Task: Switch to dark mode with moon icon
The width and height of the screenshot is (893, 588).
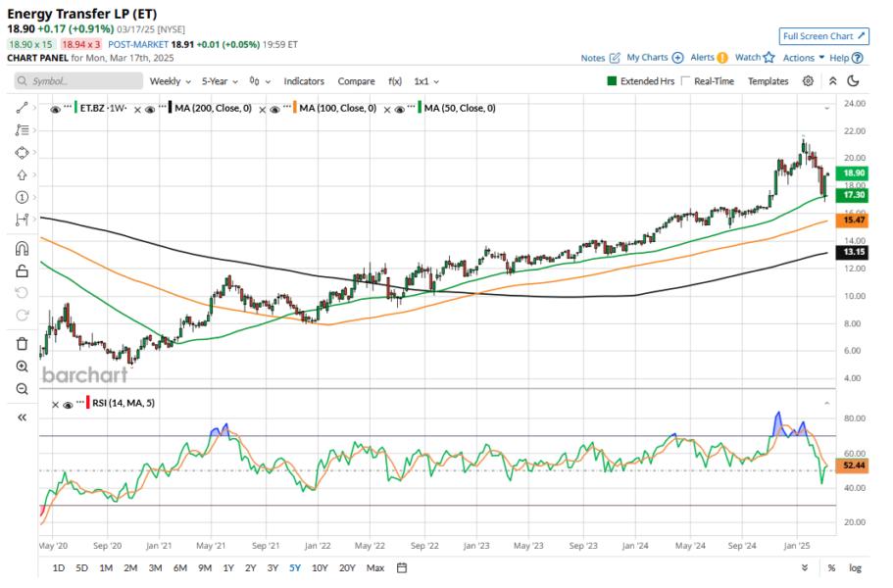Action: tap(853, 81)
